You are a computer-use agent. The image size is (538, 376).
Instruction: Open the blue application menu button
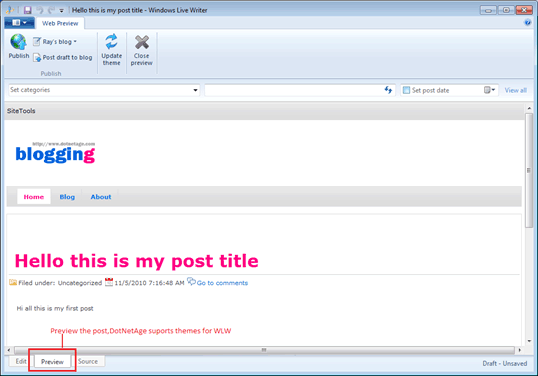tap(19, 23)
